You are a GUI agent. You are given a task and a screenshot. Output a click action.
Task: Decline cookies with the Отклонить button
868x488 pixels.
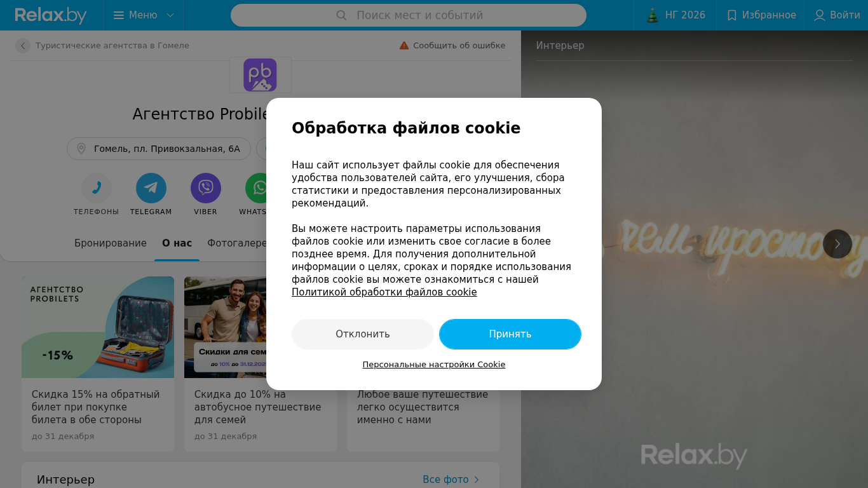363,334
